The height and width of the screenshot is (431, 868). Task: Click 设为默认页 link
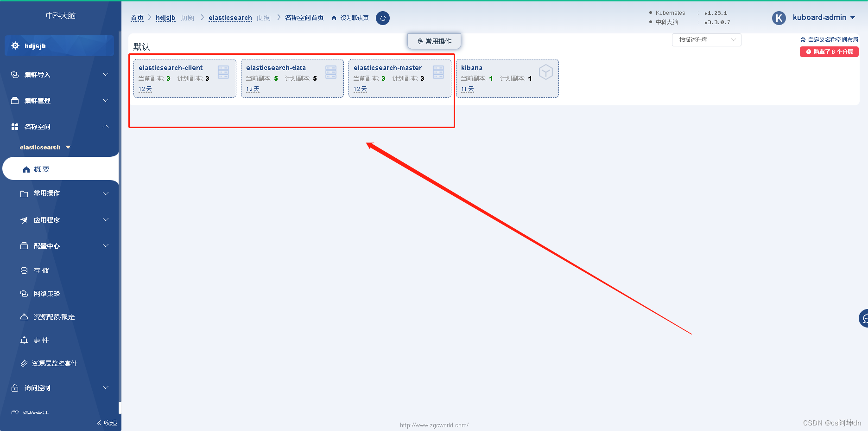pyautogui.click(x=355, y=18)
